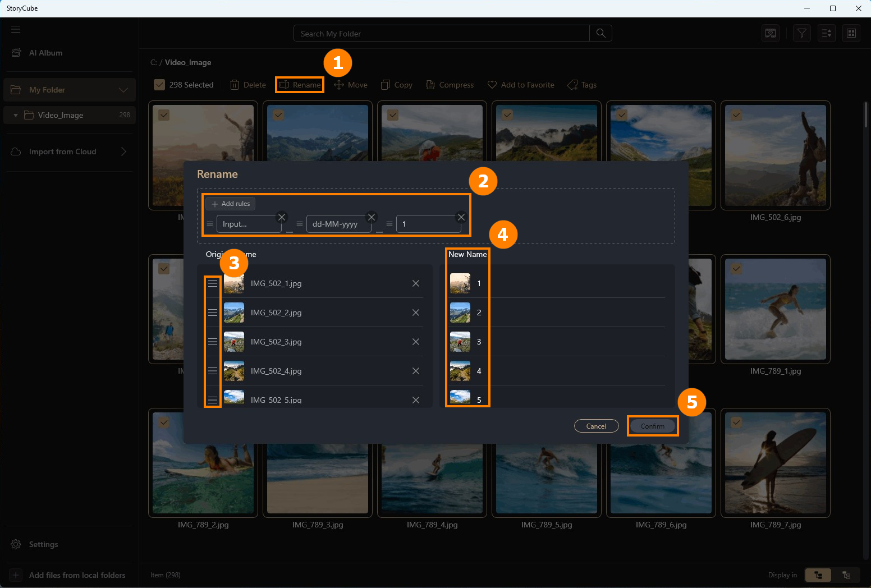Open the funnel filter icon
Viewport: 871px width, 588px height.
pos(802,33)
